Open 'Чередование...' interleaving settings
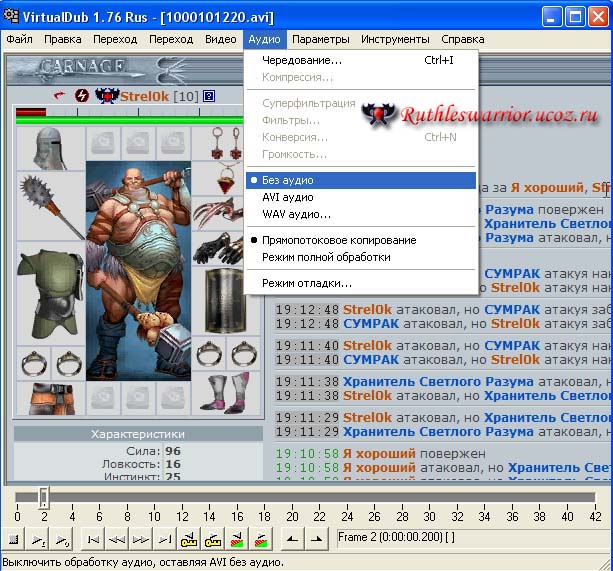 pyautogui.click(x=361, y=60)
